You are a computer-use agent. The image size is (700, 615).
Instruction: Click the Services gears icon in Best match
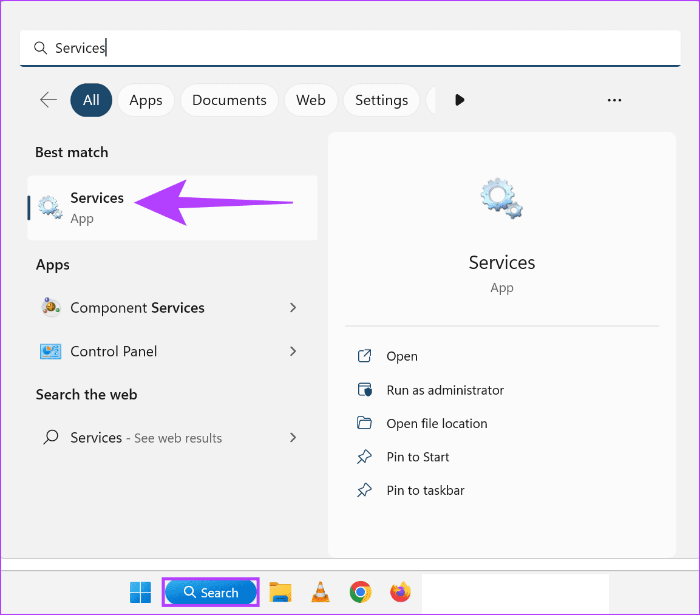pos(50,208)
